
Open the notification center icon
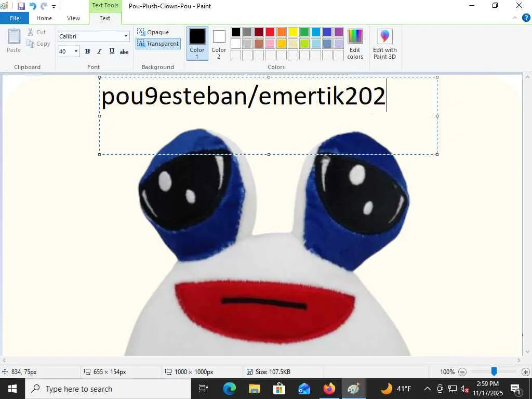click(516, 389)
